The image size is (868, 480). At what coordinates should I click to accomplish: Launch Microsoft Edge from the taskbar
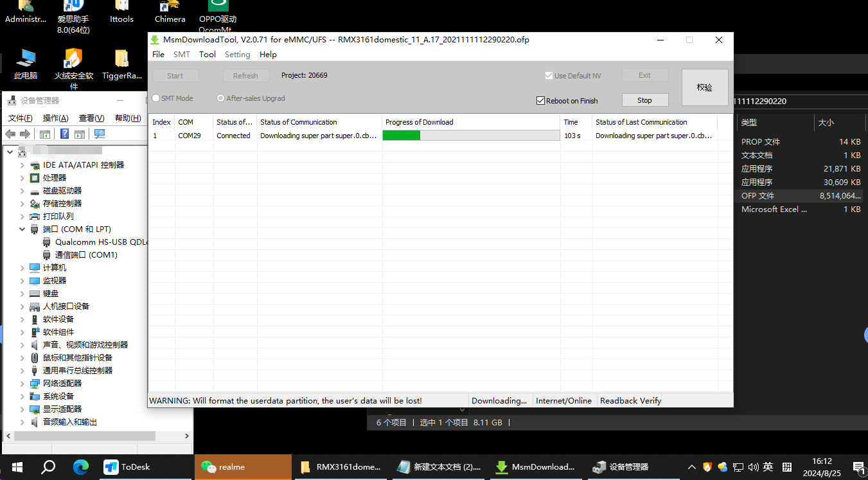point(80,467)
